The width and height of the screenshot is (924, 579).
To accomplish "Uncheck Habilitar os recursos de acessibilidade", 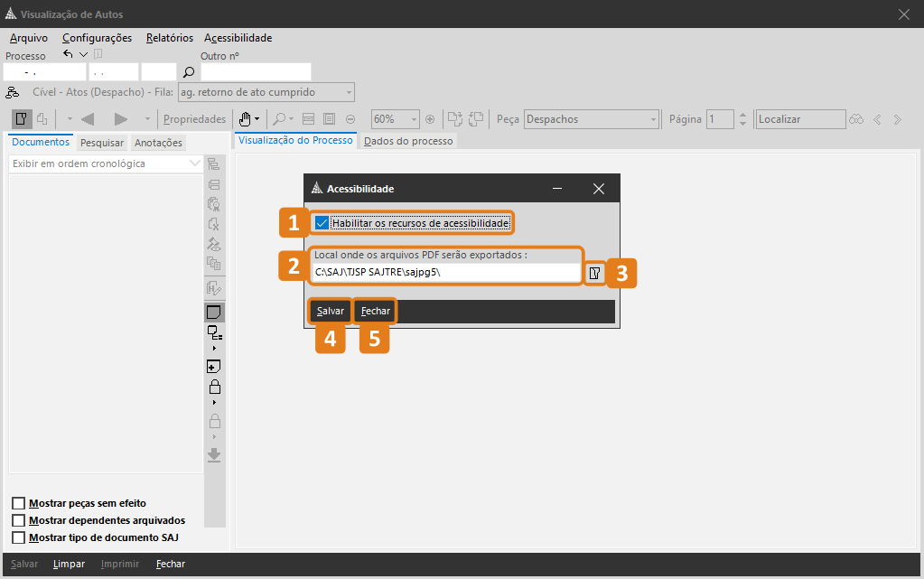I will [x=322, y=223].
